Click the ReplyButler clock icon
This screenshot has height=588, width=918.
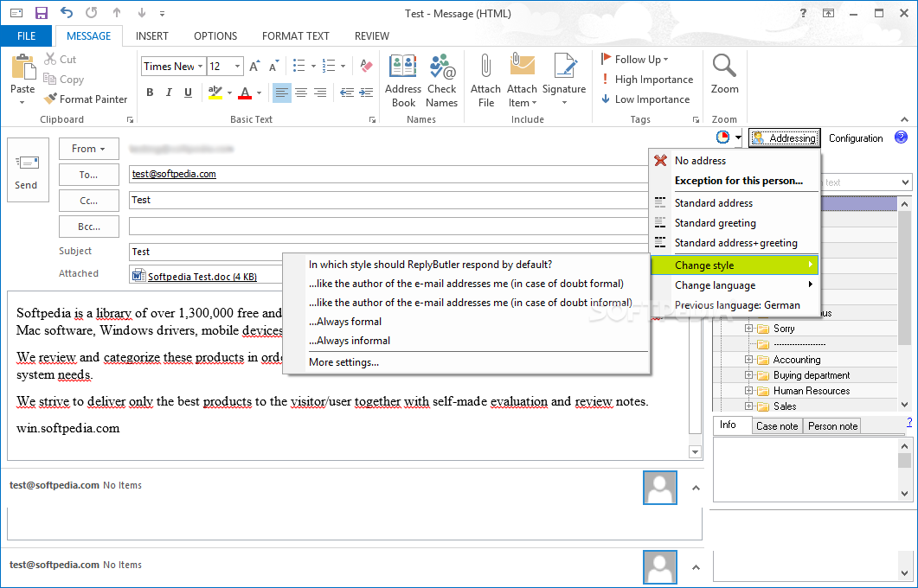pos(723,137)
